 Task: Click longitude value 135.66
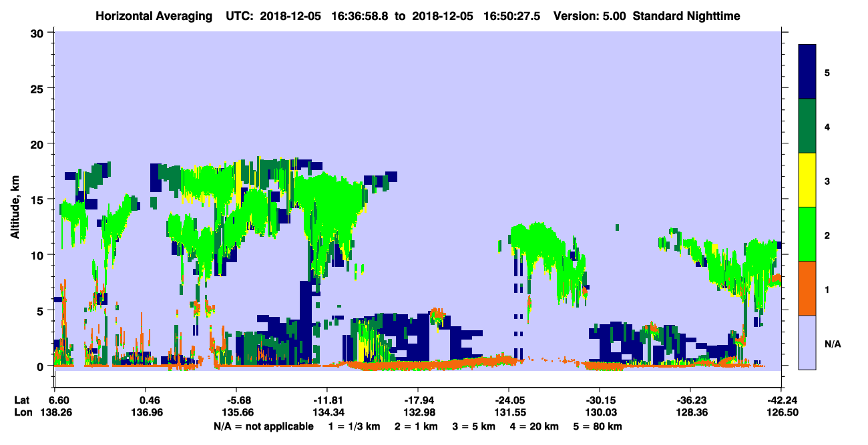tap(236, 413)
